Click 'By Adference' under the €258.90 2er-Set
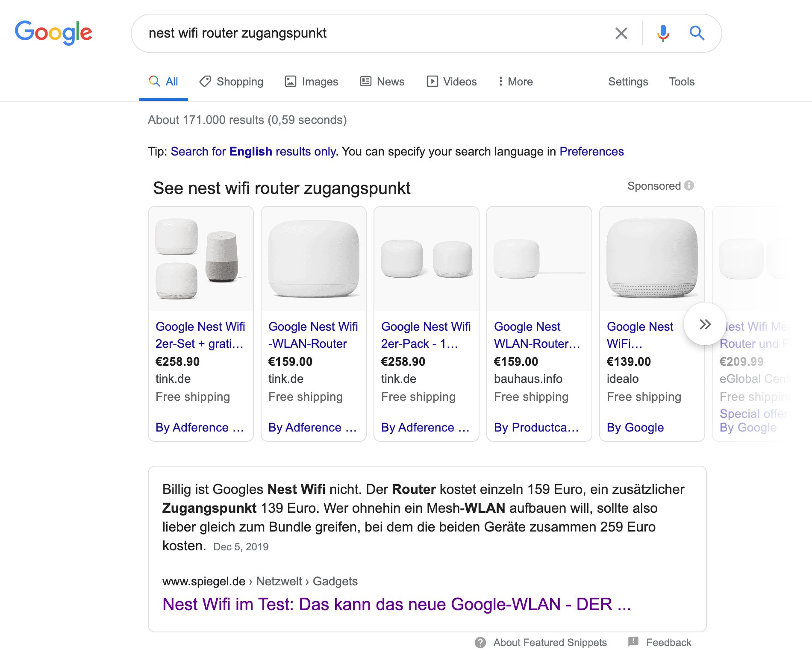The width and height of the screenshot is (812, 658). click(x=200, y=427)
